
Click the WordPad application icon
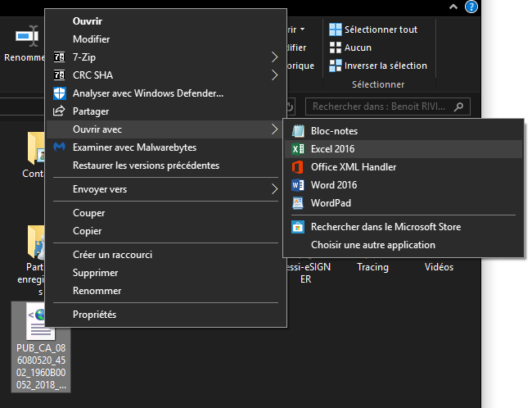pyautogui.click(x=298, y=203)
